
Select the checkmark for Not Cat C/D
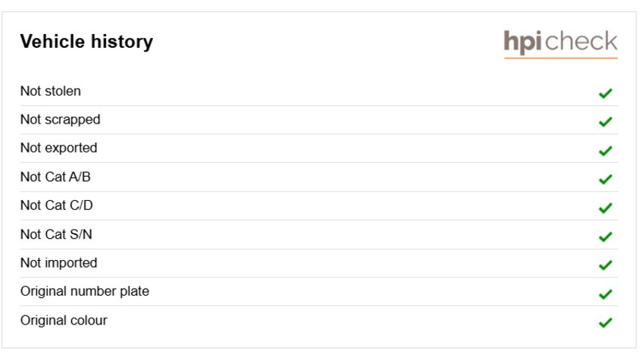[x=605, y=208]
